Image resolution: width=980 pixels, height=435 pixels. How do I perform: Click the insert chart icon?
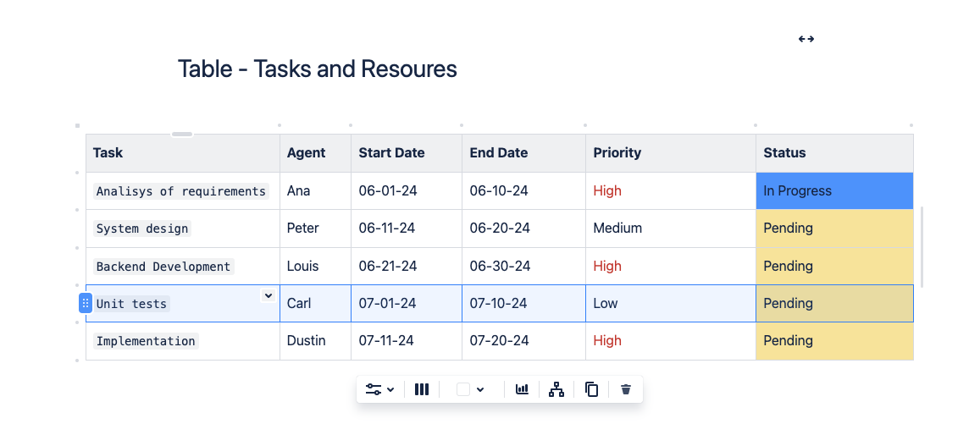coord(522,389)
